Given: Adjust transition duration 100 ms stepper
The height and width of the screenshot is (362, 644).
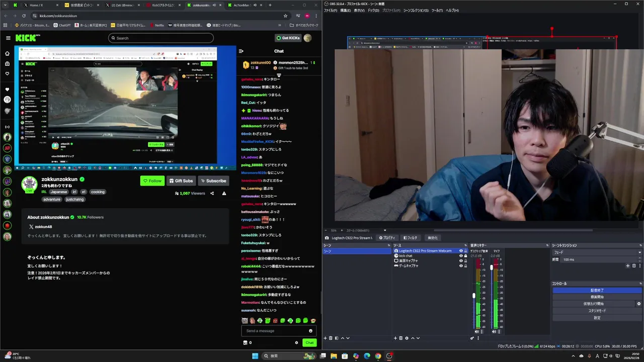Looking at the screenshot, I should (x=639, y=259).
